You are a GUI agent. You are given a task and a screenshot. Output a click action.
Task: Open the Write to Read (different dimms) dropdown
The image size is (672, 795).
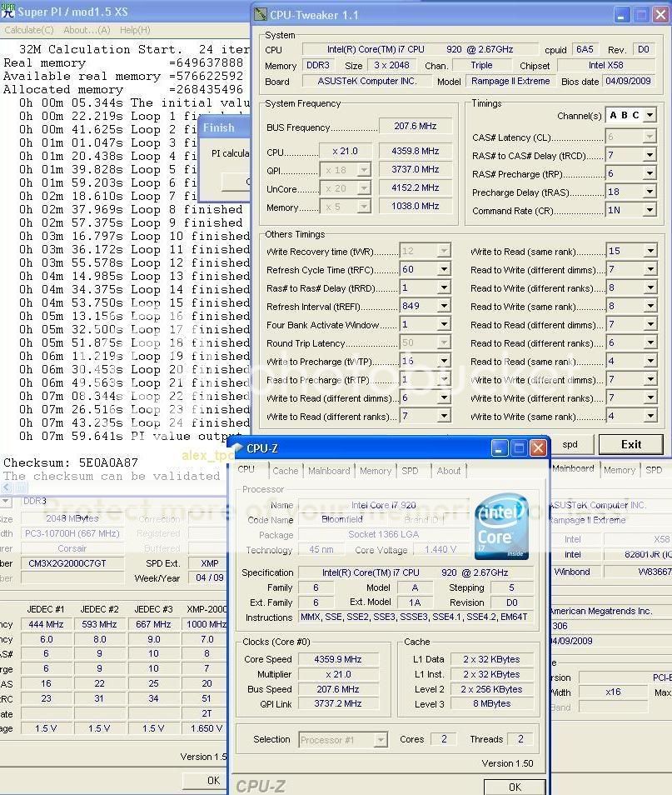click(444, 397)
